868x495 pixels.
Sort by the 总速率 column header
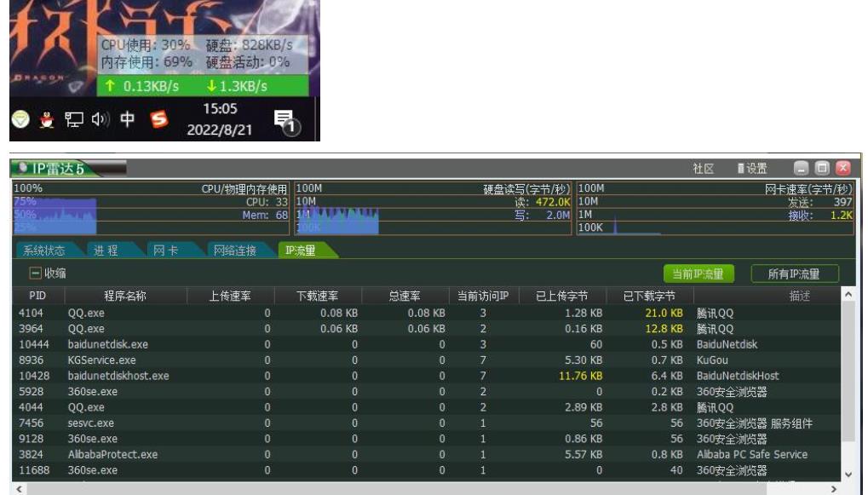point(405,296)
